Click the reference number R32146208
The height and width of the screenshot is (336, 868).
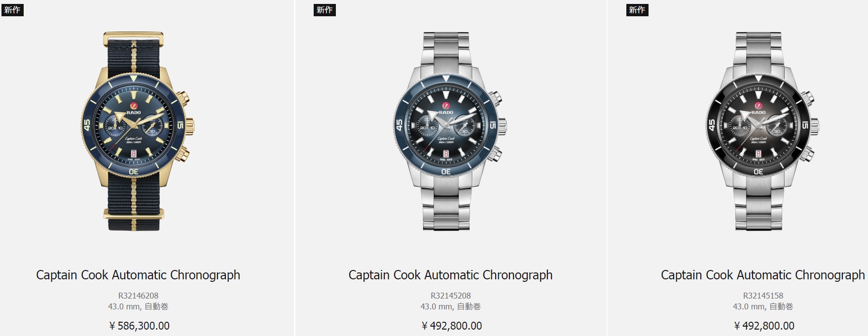(138, 296)
